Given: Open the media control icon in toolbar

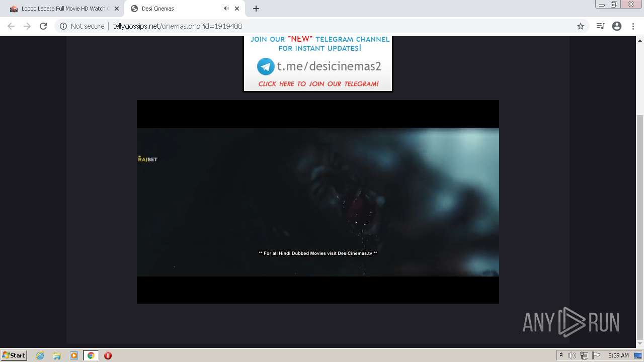Looking at the screenshot, I should pos(600,26).
